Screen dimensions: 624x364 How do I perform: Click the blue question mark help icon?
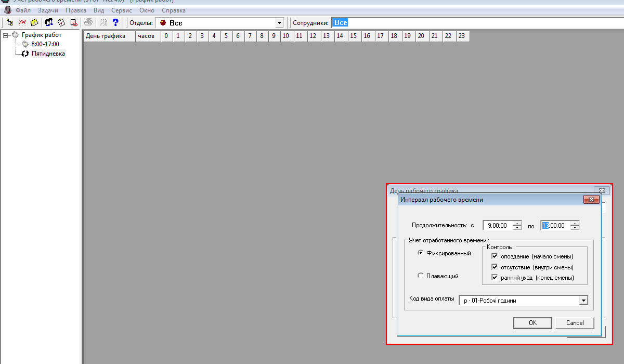click(115, 22)
